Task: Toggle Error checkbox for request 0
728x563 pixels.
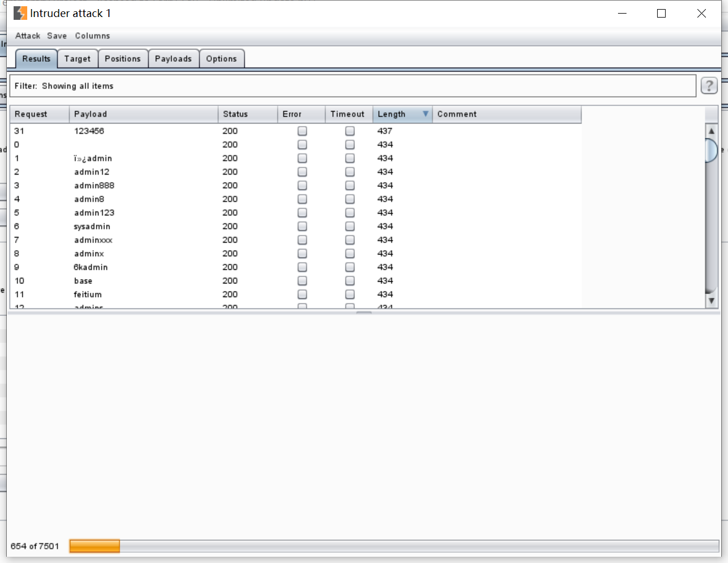Action: [x=302, y=145]
